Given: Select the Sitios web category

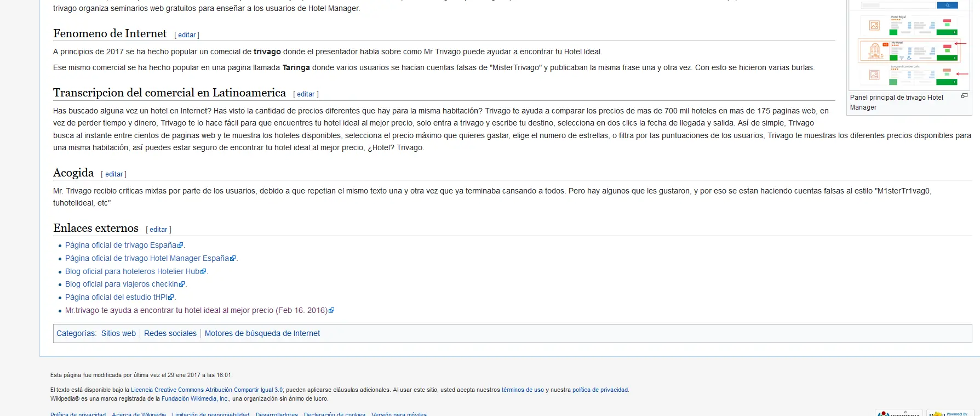Looking at the screenshot, I should click(118, 333).
